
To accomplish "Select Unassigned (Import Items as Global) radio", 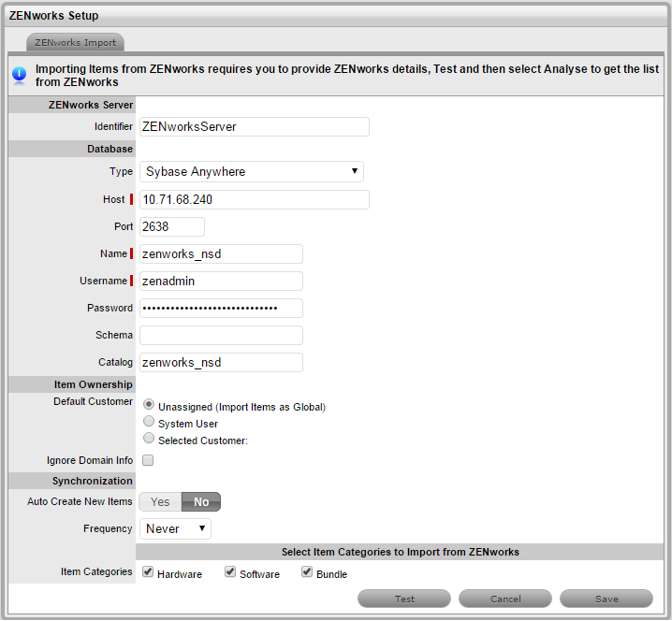I will pyautogui.click(x=149, y=404).
